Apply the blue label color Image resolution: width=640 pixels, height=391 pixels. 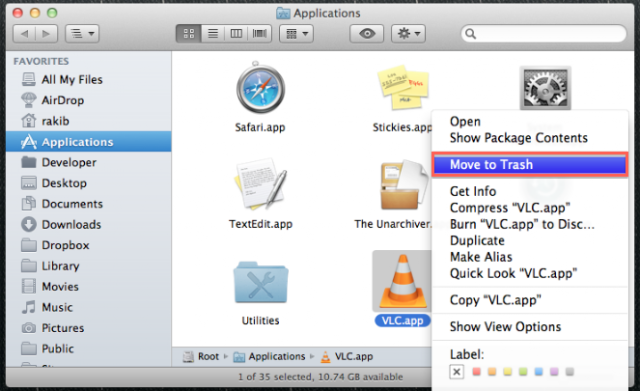538,371
